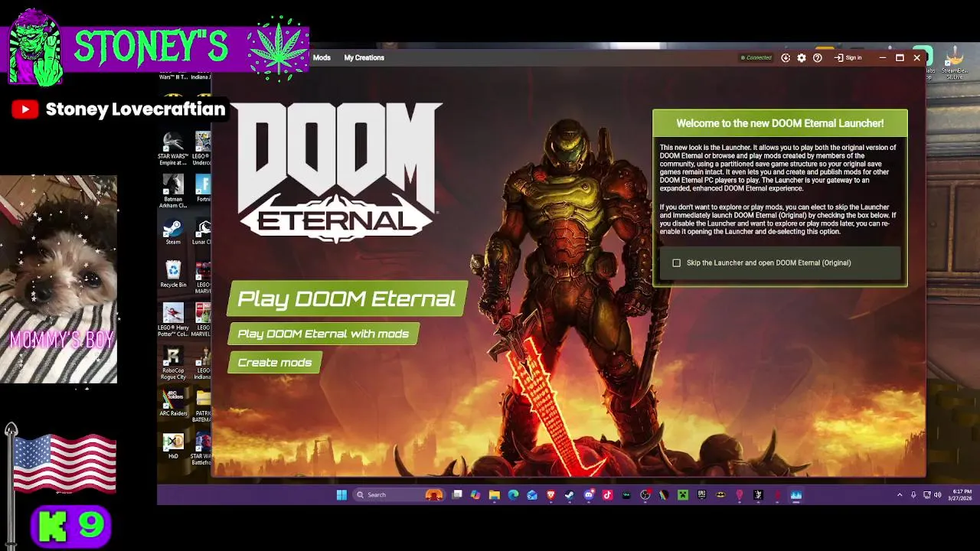This screenshot has height=551, width=980.
Task: Open RoboCop Rogue City shortcut
Action: point(173,364)
